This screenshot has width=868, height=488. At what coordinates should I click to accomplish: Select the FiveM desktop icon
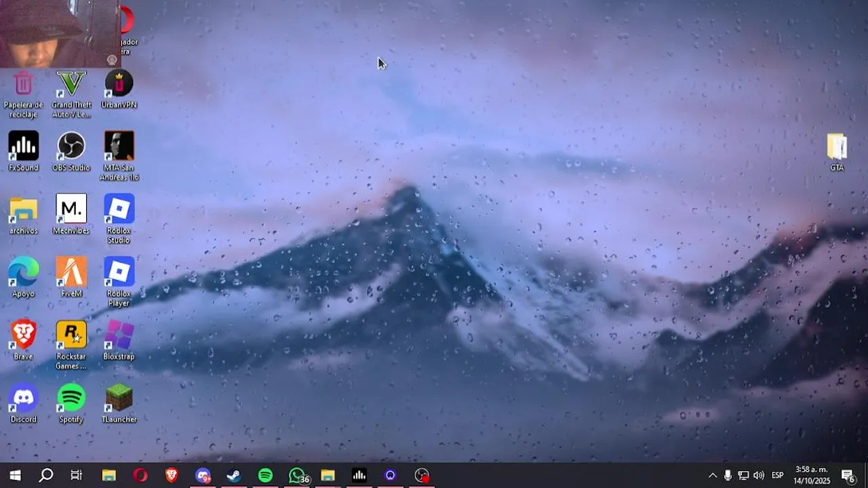point(71,278)
